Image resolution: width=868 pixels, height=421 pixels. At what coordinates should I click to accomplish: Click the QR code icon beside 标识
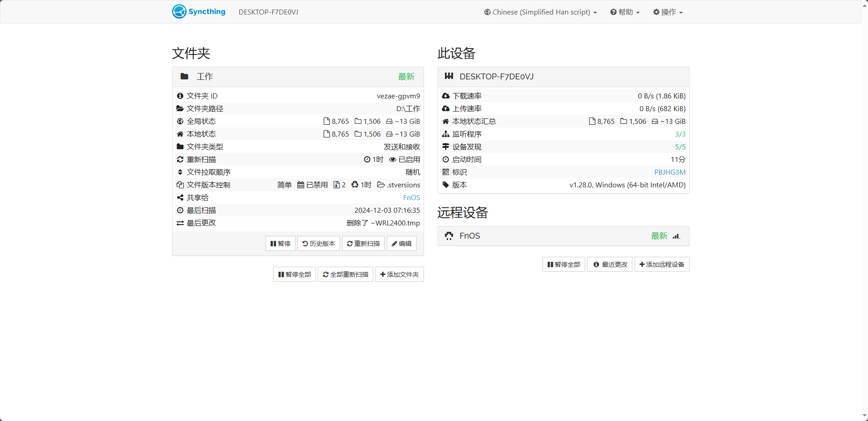click(x=446, y=172)
